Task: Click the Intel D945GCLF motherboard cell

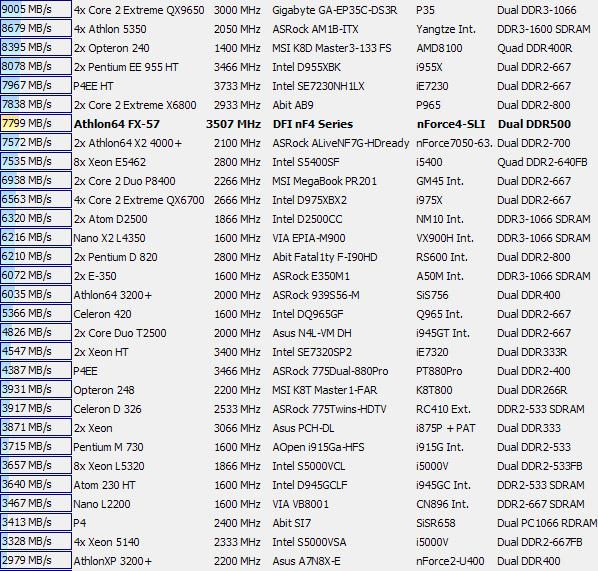Action: pos(310,486)
